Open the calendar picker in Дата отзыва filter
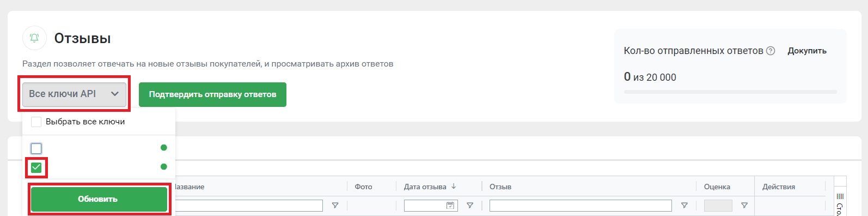The height and width of the screenshot is (216, 868). (450, 206)
